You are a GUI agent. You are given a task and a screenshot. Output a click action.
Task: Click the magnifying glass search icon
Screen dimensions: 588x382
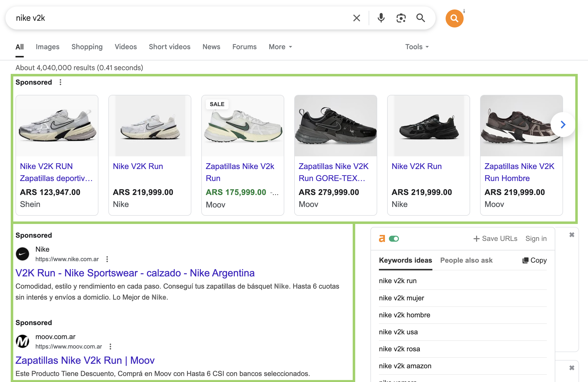421,18
